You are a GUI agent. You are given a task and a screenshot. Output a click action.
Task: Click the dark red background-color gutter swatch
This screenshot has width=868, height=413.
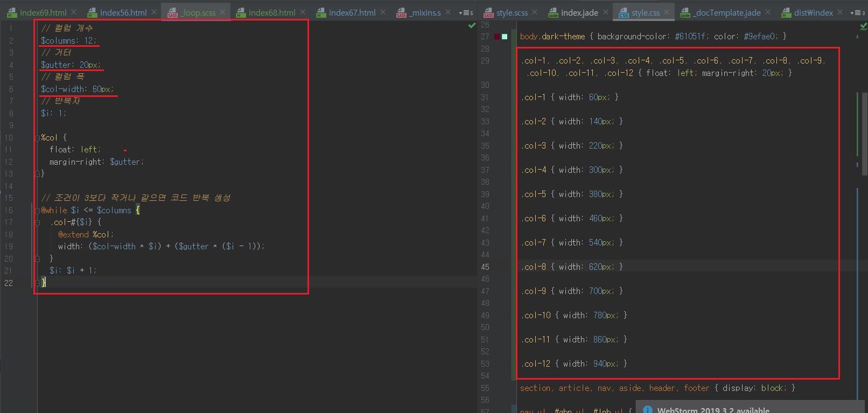[497, 37]
